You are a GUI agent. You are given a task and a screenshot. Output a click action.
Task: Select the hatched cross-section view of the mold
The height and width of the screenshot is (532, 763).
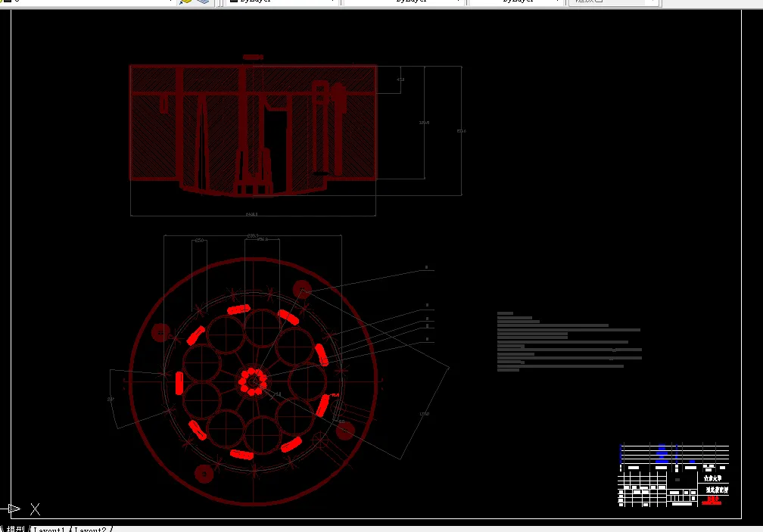click(253, 130)
